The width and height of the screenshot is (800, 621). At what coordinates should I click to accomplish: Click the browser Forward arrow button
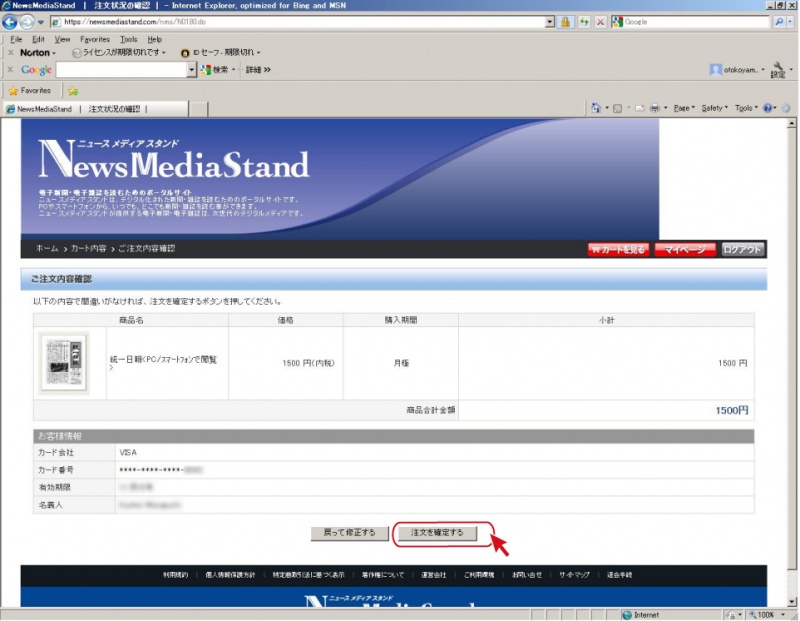click(27, 22)
